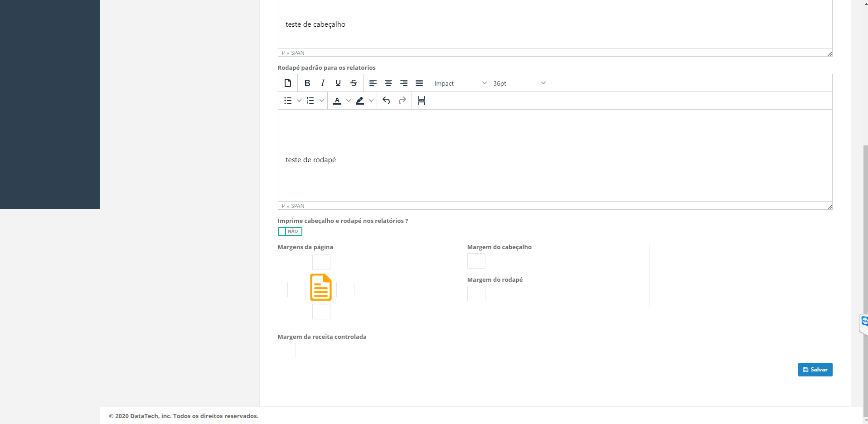
Task: Apply italic formatting in footer editor
Action: coord(323,83)
